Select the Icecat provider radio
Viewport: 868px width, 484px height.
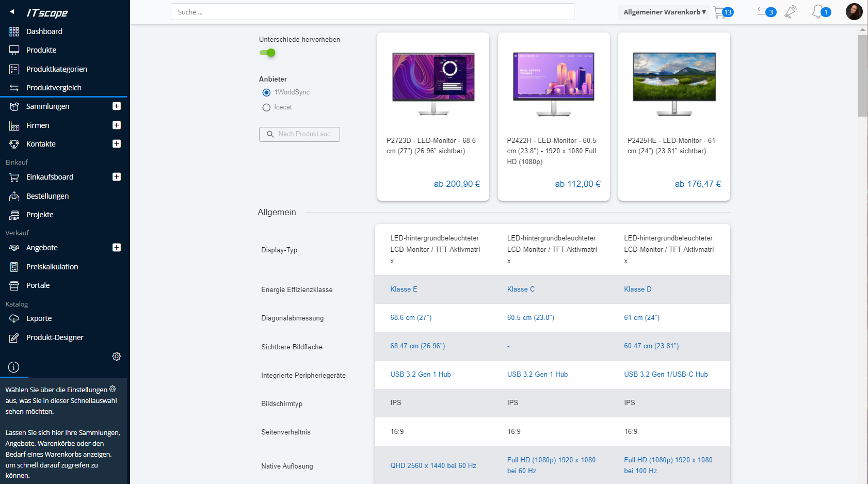[x=266, y=108]
